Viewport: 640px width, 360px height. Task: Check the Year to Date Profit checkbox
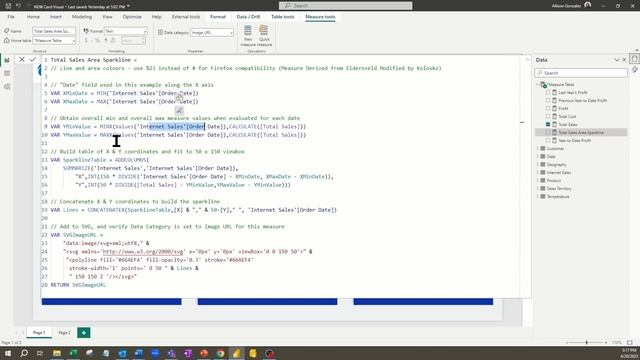point(548,140)
